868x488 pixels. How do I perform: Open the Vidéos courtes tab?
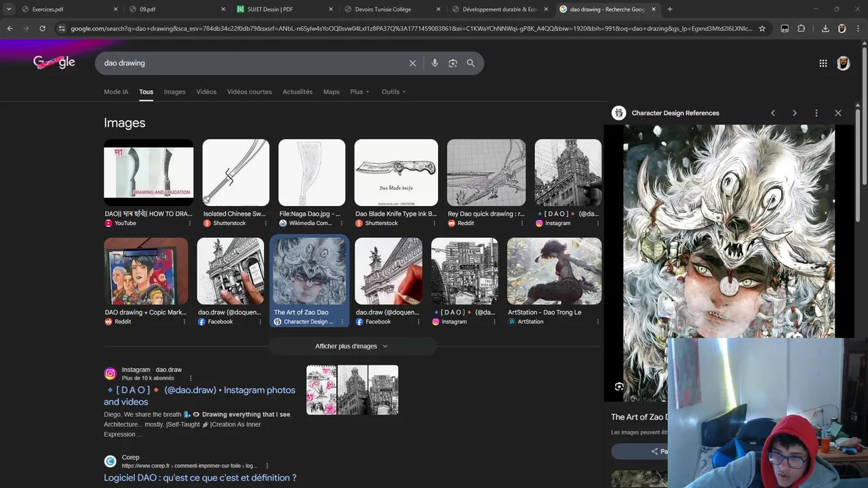(250, 91)
